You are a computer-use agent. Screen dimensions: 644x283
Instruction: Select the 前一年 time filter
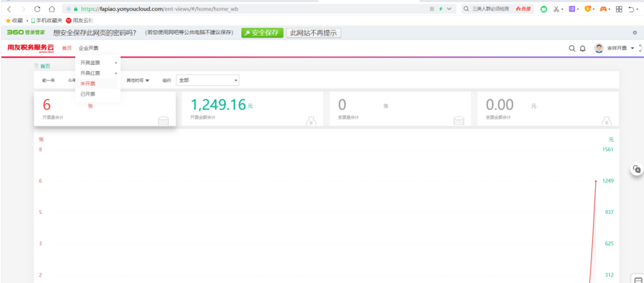[48, 80]
